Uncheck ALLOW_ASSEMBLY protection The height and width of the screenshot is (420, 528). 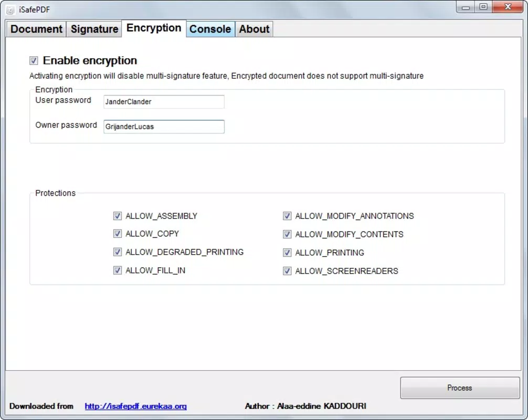[x=117, y=216]
